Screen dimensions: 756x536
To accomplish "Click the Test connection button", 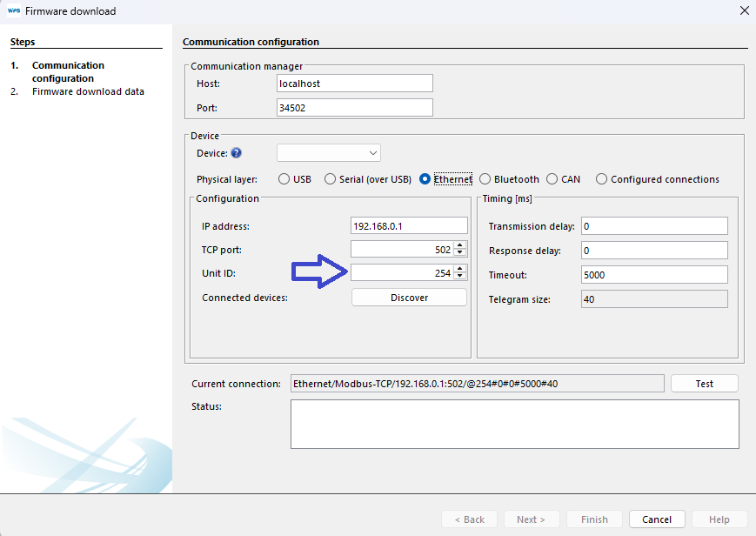I will (x=704, y=384).
